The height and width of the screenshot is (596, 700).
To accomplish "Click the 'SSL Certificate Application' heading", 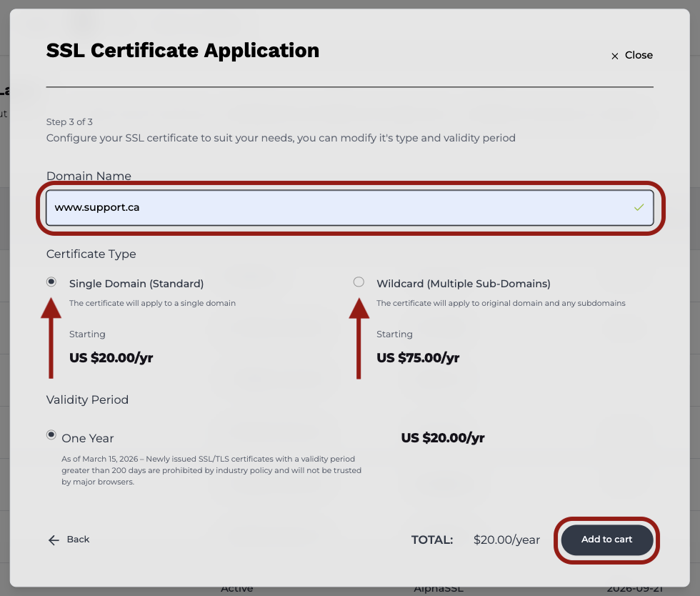I will [x=183, y=51].
